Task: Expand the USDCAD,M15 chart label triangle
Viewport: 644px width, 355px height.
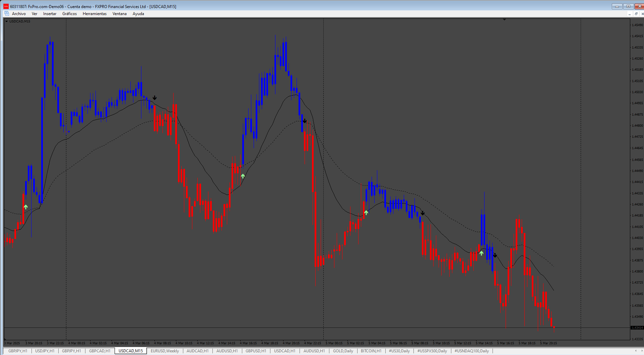Action: coord(6,21)
